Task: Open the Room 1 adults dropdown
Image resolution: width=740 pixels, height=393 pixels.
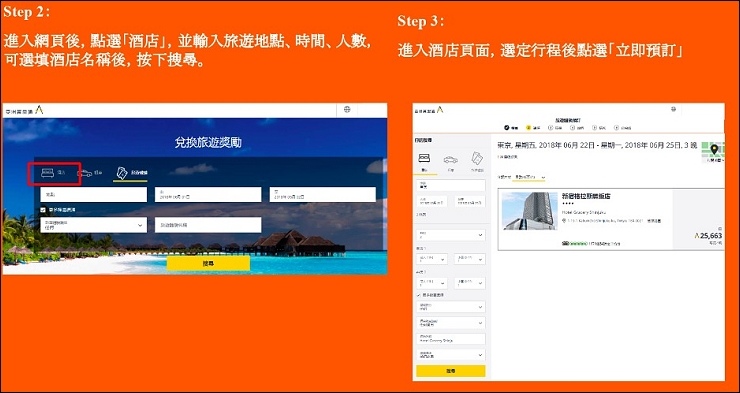Action: click(432, 259)
